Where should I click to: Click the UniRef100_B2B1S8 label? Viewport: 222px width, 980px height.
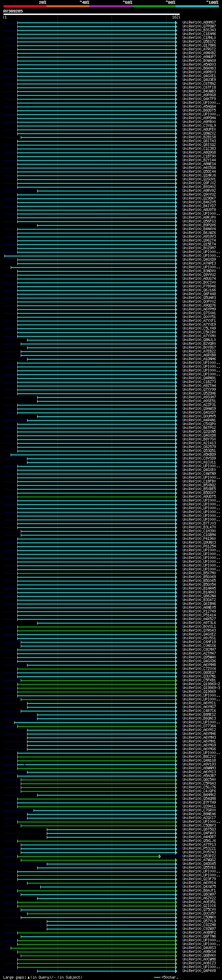tap(199, 137)
